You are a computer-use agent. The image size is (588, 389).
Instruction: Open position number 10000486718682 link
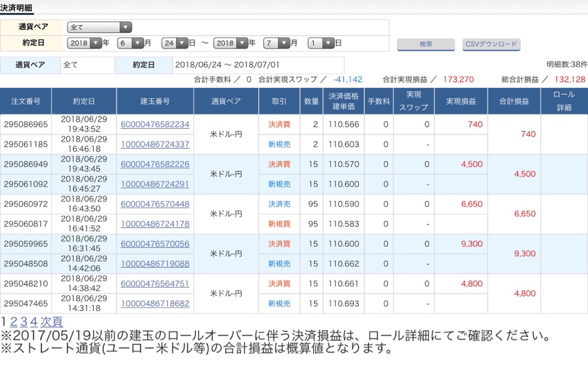pos(155,304)
